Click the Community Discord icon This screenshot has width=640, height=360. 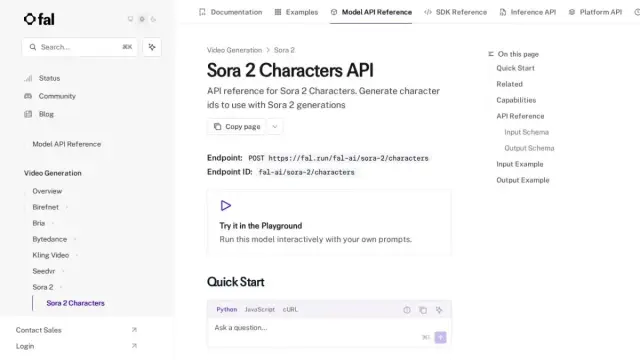point(28,96)
